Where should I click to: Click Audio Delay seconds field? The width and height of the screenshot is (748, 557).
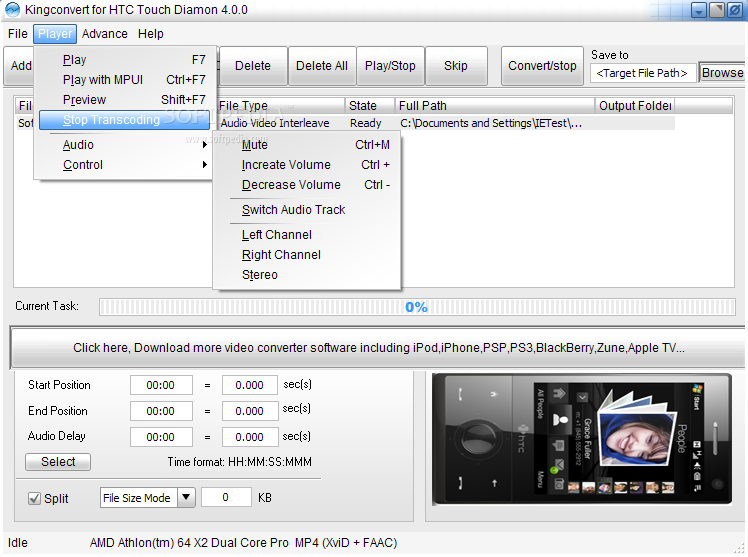(249, 437)
